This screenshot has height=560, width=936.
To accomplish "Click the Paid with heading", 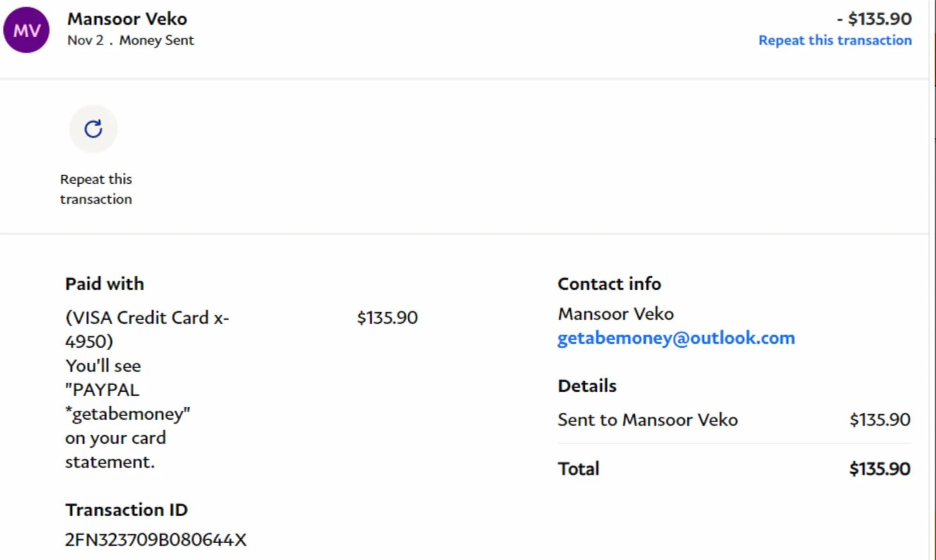I will click(105, 284).
